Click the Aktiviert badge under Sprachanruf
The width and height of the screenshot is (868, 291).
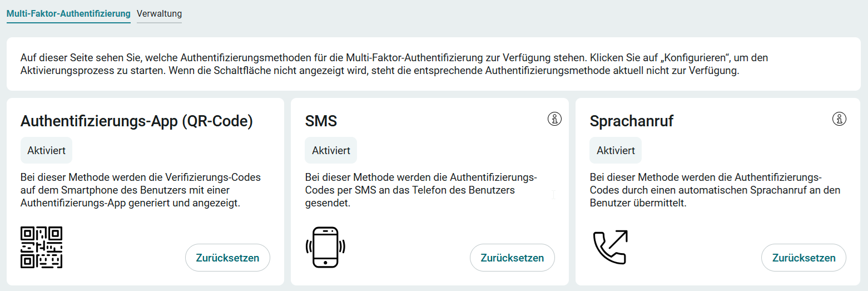(x=616, y=150)
